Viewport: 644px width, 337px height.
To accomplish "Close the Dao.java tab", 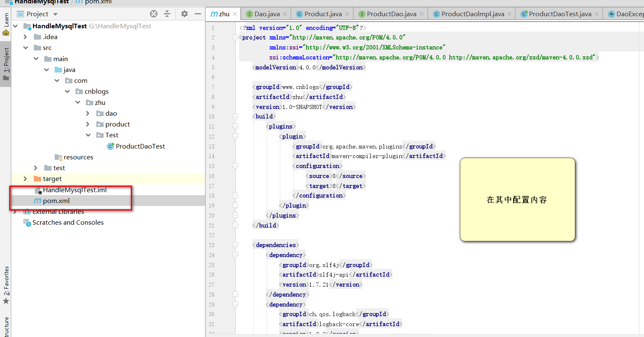I will tap(285, 14).
